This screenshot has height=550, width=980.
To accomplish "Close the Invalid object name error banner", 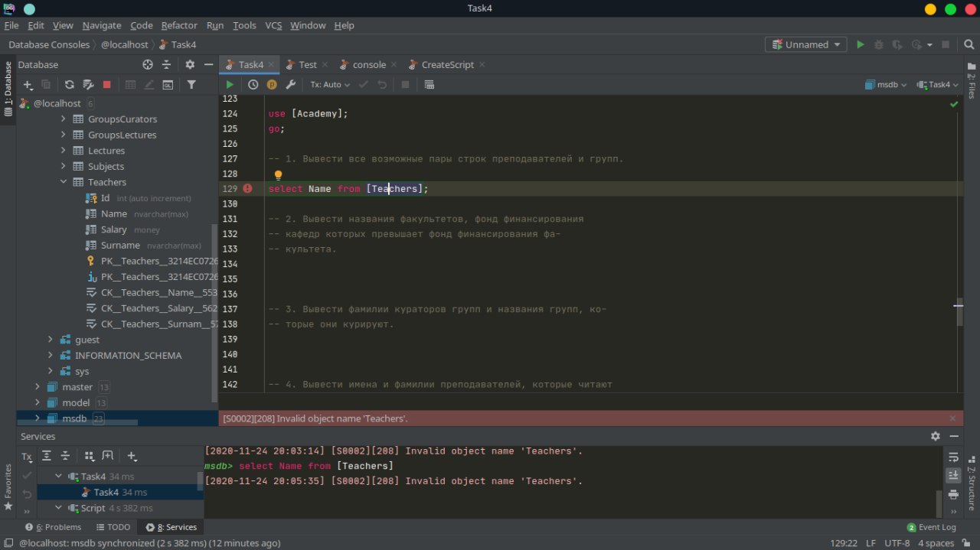I will [x=953, y=418].
